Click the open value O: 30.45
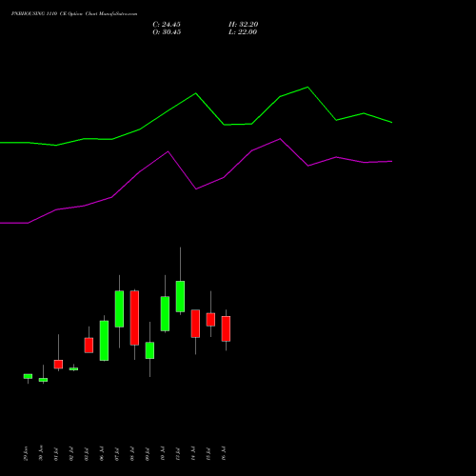 [x=167, y=32]
